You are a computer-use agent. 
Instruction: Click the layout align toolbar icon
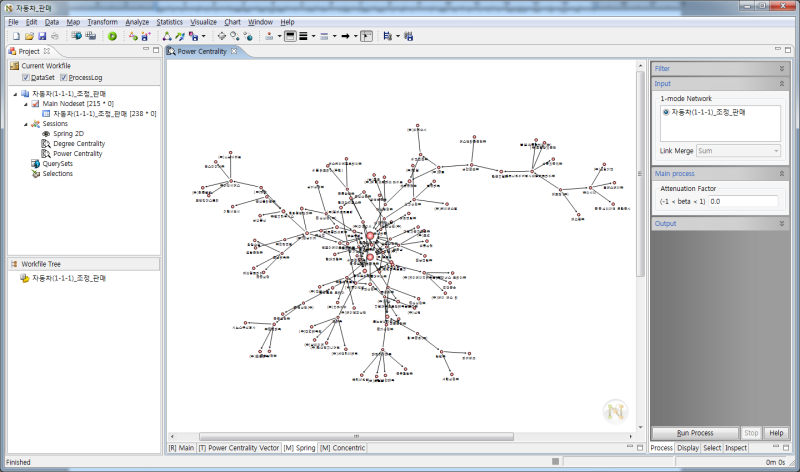(x=388, y=36)
